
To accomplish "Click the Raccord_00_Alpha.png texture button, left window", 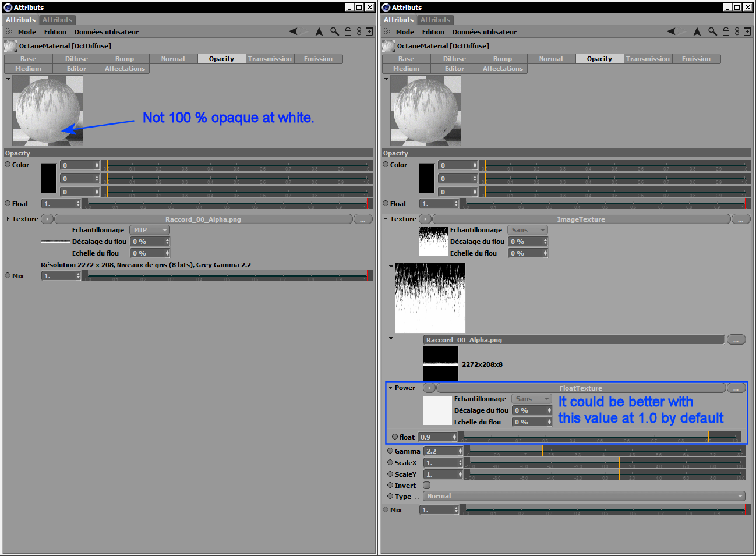I will pos(203,219).
